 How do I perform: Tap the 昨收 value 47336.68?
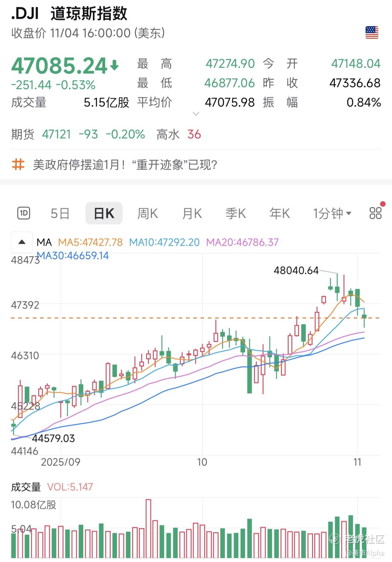355,83
